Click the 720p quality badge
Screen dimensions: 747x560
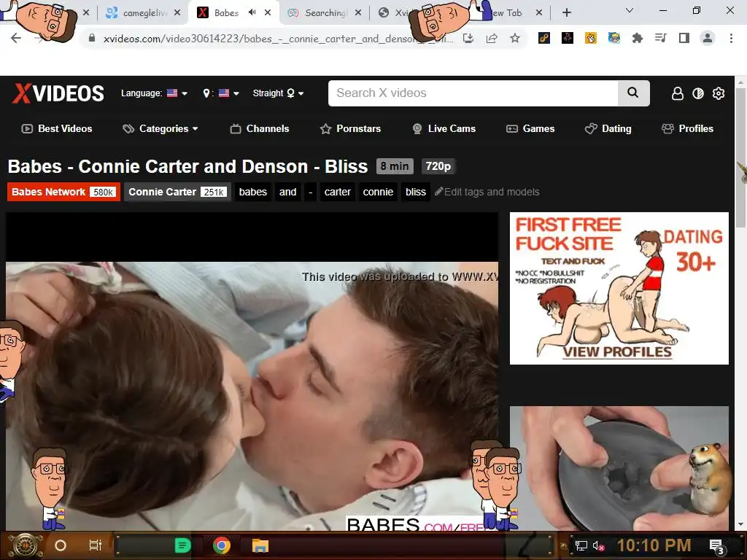coord(438,166)
